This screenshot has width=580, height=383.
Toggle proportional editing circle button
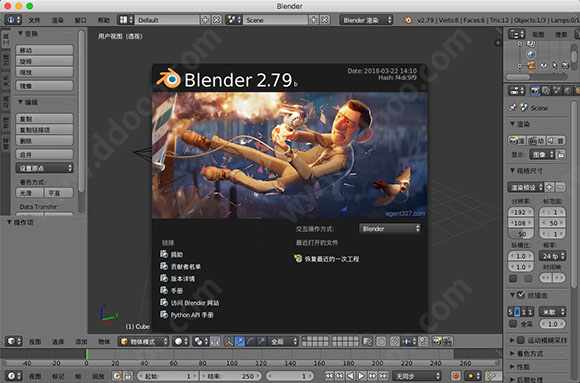(x=381, y=341)
